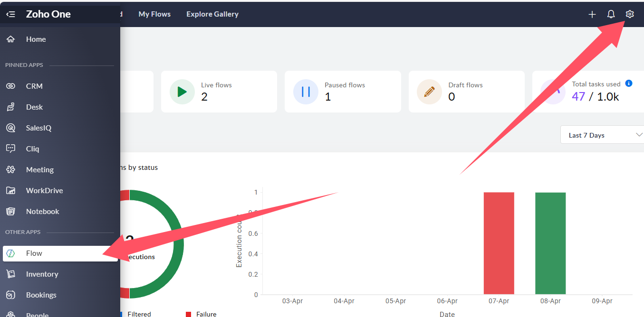Click the pencil icon for Draft flows
The height and width of the screenshot is (317, 644).
coord(429,92)
